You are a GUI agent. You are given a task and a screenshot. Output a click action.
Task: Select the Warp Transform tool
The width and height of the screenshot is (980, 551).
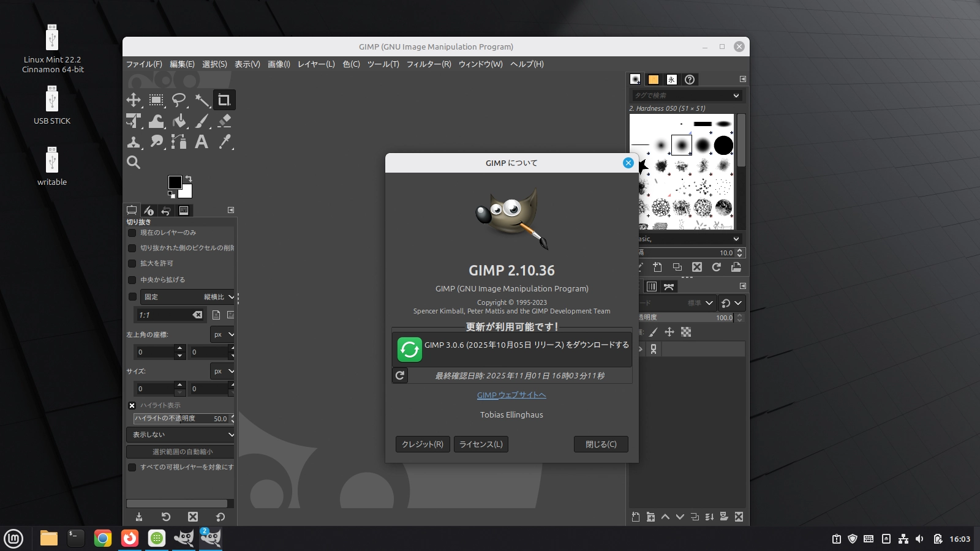click(x=156, y=121)
